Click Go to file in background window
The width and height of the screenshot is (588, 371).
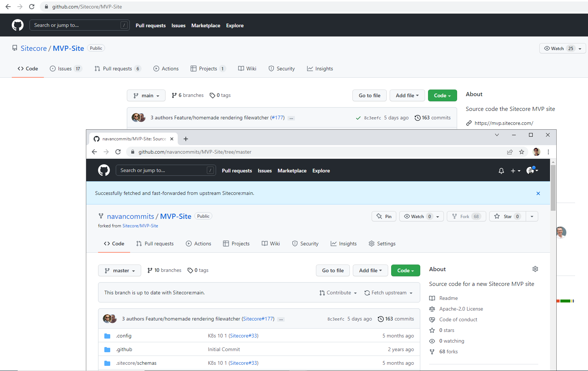369,95
